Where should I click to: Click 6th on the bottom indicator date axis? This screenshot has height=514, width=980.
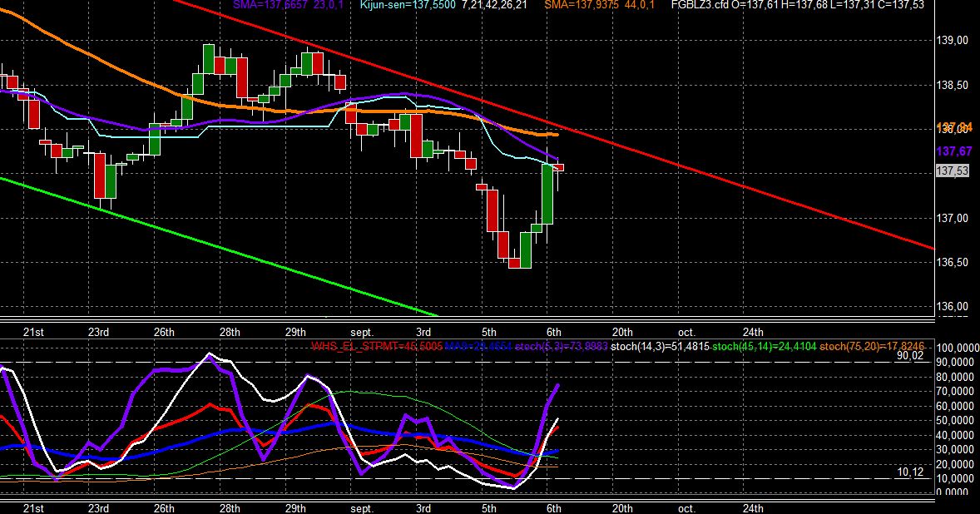(x=554, y=508)
